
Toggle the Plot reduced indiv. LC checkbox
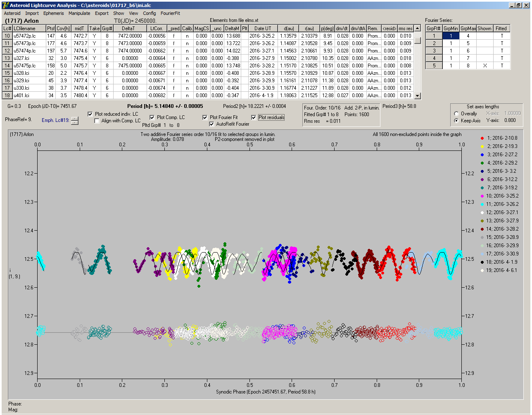(90, 114)
